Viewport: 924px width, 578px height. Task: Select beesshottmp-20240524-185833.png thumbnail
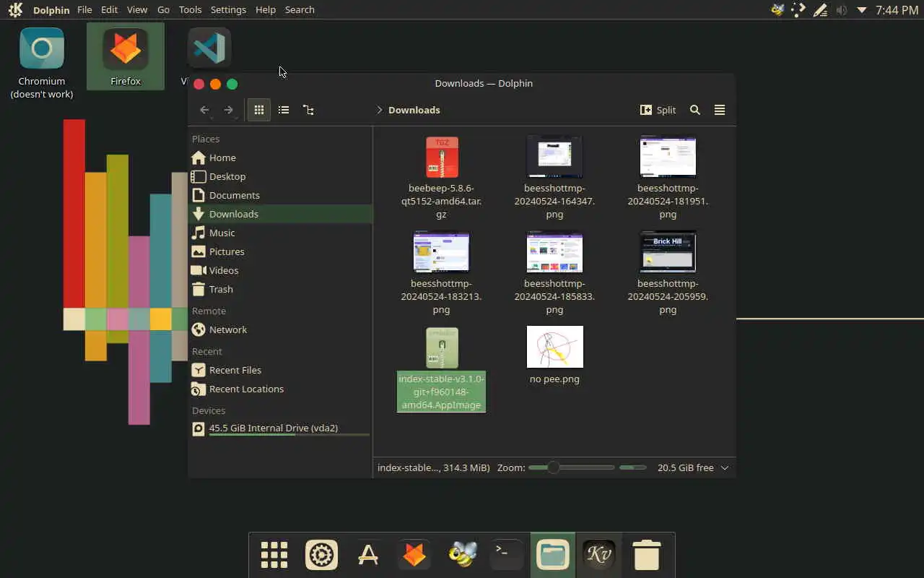(554, 251)
